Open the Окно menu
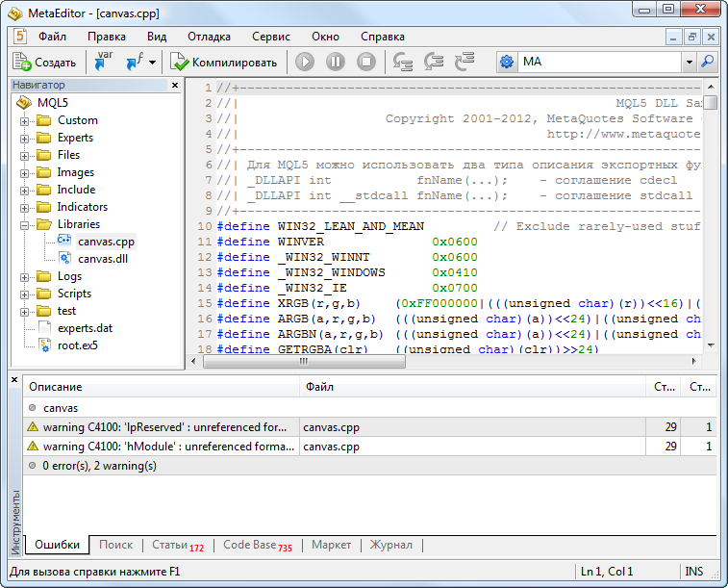The height and width of the screenshot is (588, 728). [325, 37]
